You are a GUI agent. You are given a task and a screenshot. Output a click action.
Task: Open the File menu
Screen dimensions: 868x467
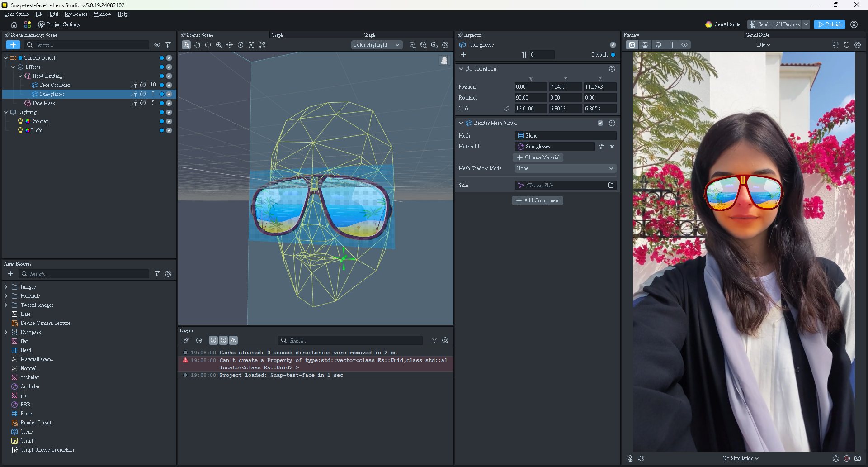[x=39, y=14]
